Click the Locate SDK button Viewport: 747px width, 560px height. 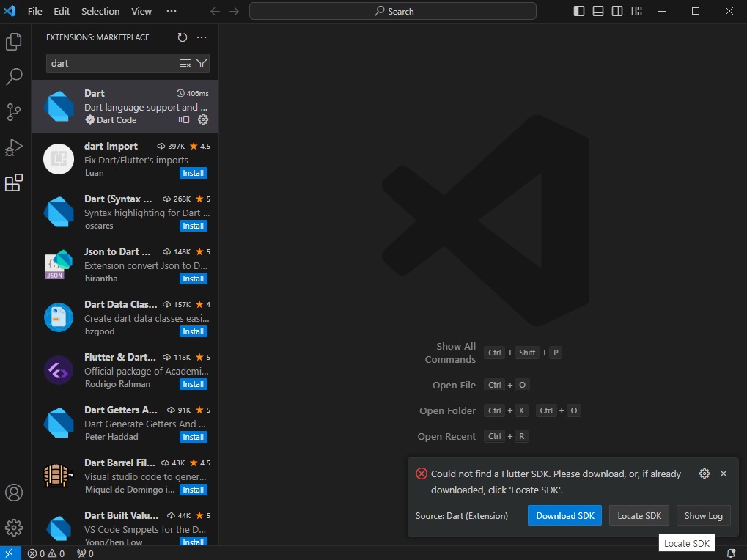click(x=639, y=516)
